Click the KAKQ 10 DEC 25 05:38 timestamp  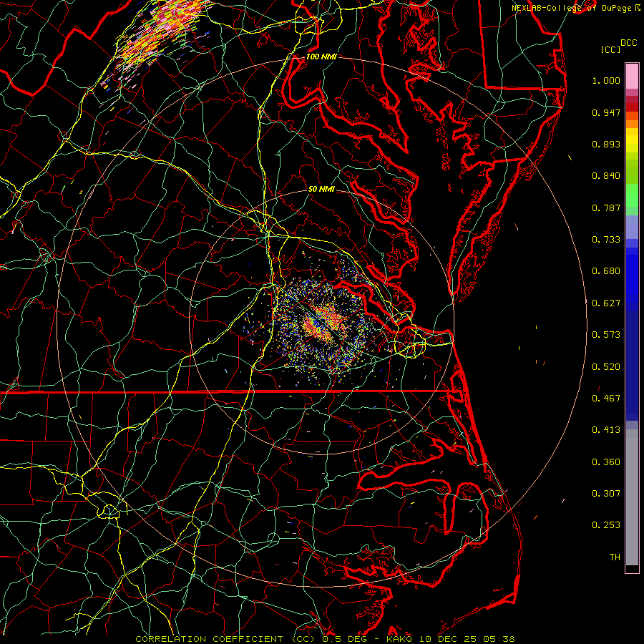(x=451, y=639)
